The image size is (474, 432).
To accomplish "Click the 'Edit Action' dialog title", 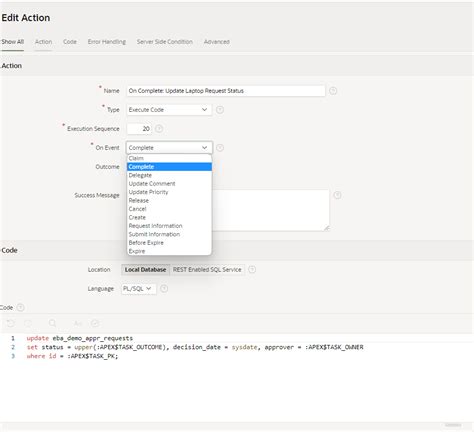I will coord(26,18).
